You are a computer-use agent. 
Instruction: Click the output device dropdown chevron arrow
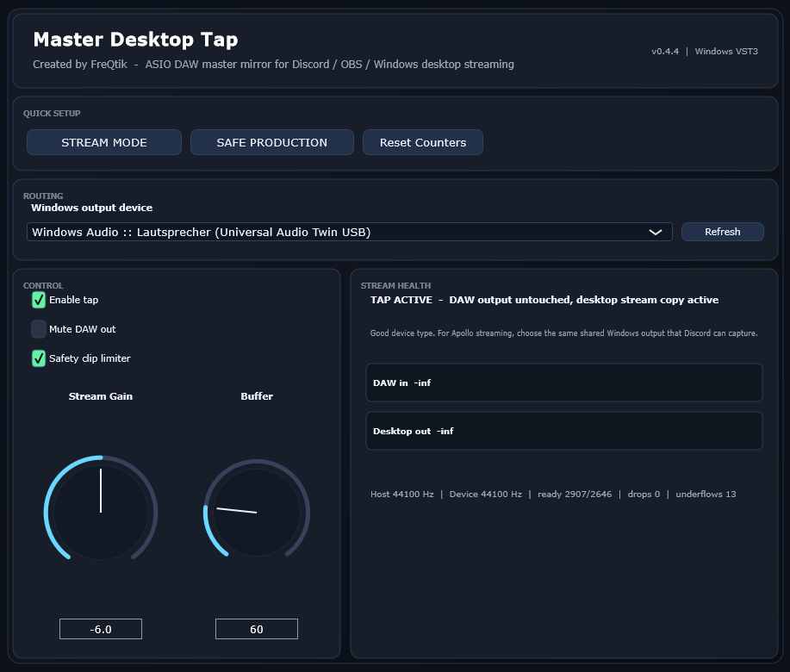655,233
